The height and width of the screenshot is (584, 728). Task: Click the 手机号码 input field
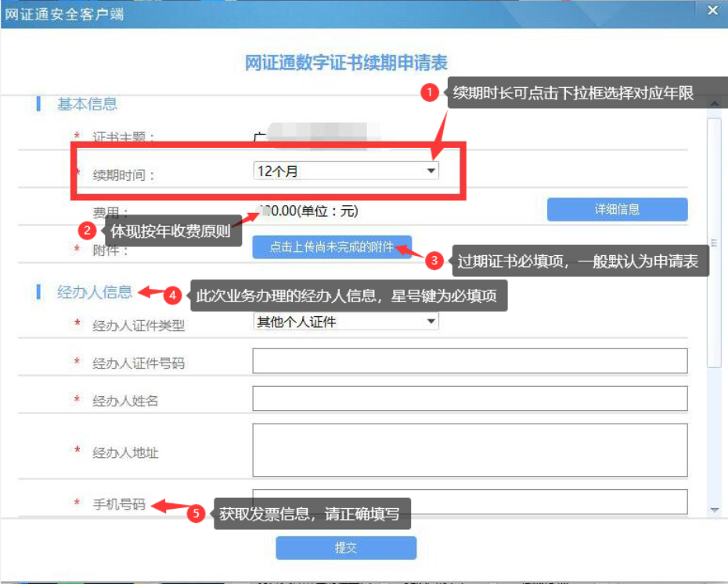(470, 501)
